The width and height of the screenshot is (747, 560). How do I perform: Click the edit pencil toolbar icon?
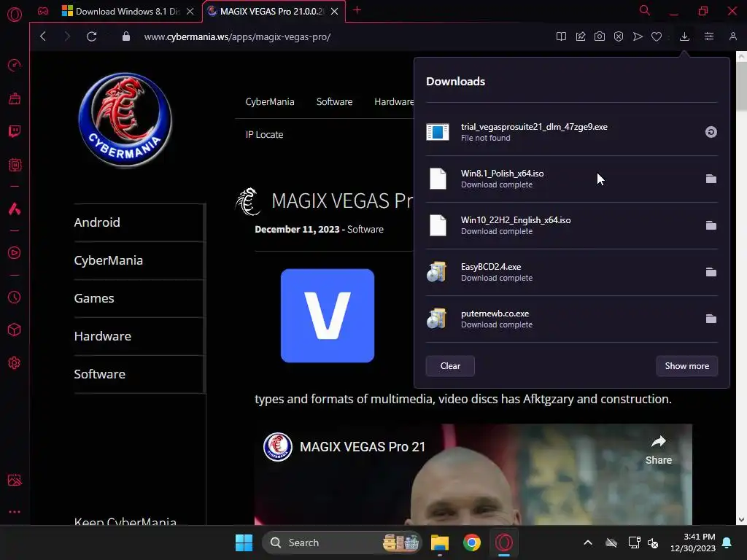pos(580,36)
